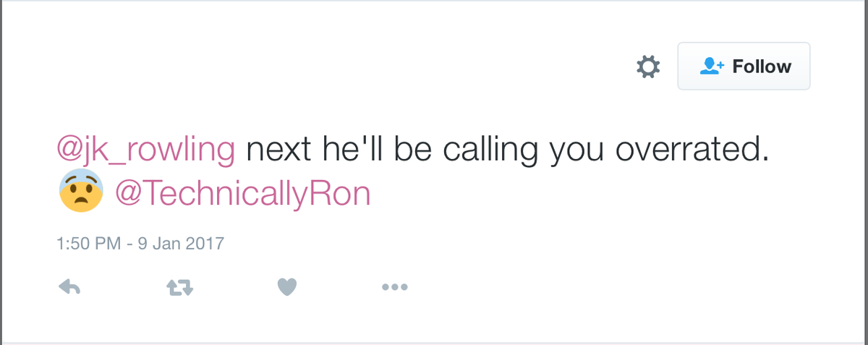The image size is (868, 345).
Task: Open tweet permalink via the timestamp
Action: 140,243
